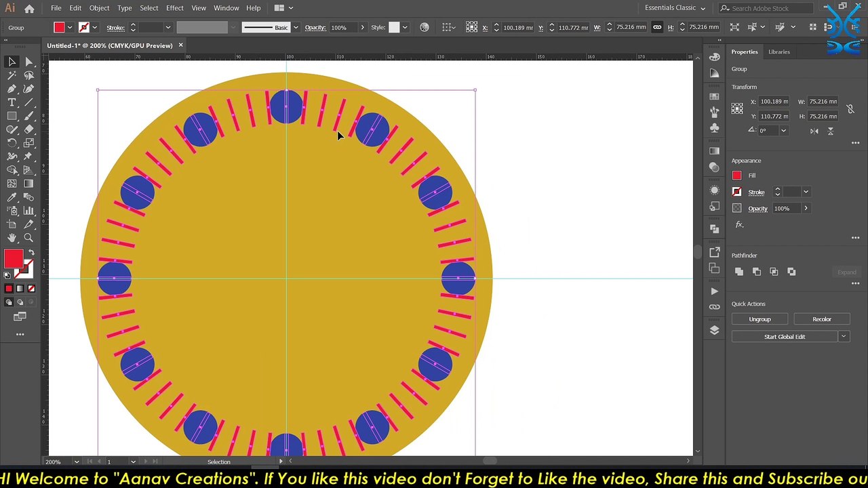This screenshot has width=868, height=488.
Task: Open the File menu
Action: click(x=56, y=8)
